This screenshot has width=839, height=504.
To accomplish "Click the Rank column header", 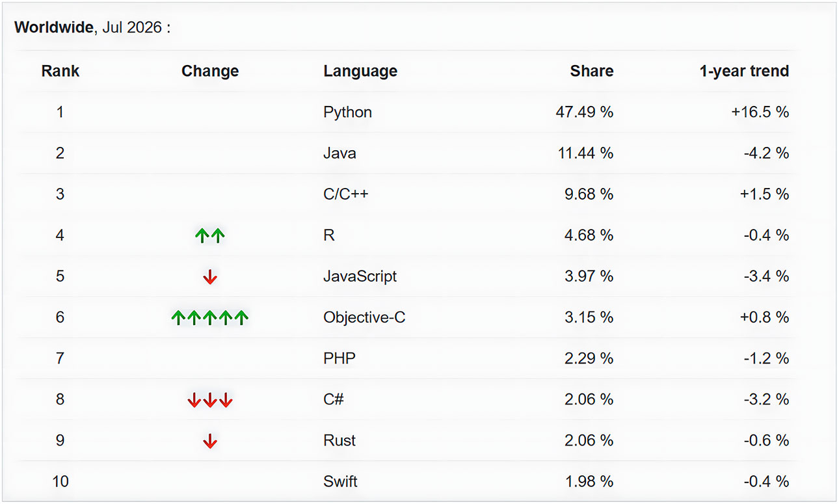I will click(60, 71).
